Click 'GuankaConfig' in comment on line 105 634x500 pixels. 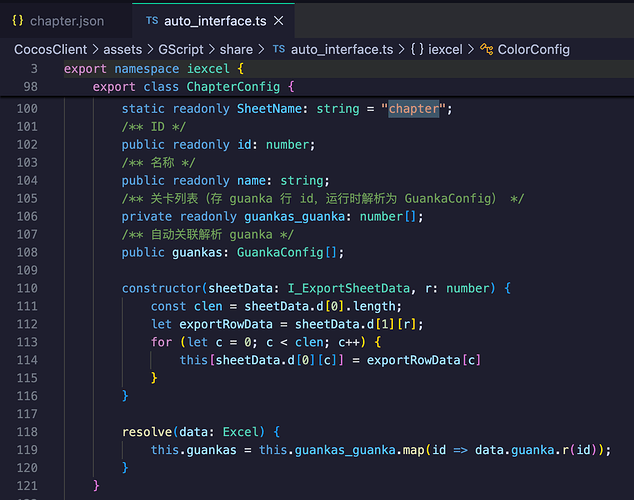point(447,198)
